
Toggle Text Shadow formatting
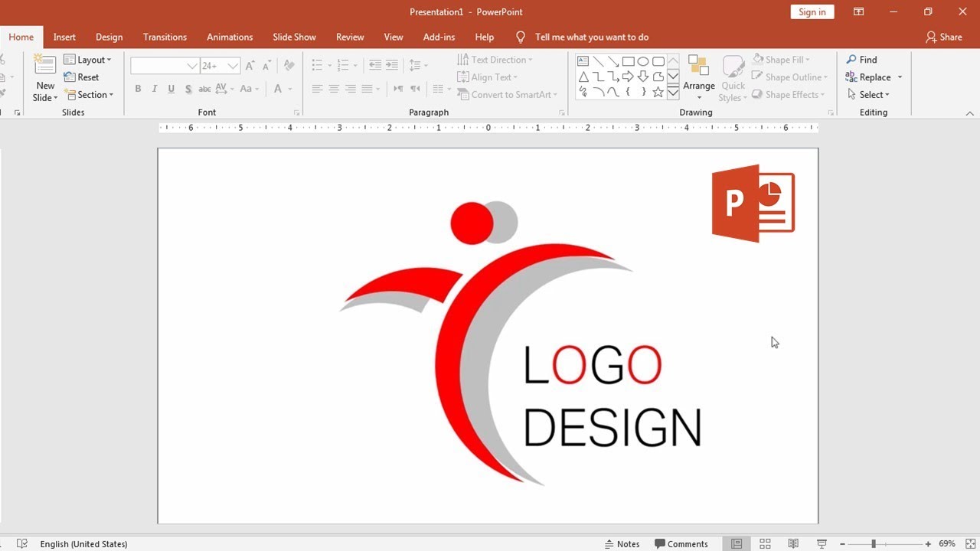(188, 89)
